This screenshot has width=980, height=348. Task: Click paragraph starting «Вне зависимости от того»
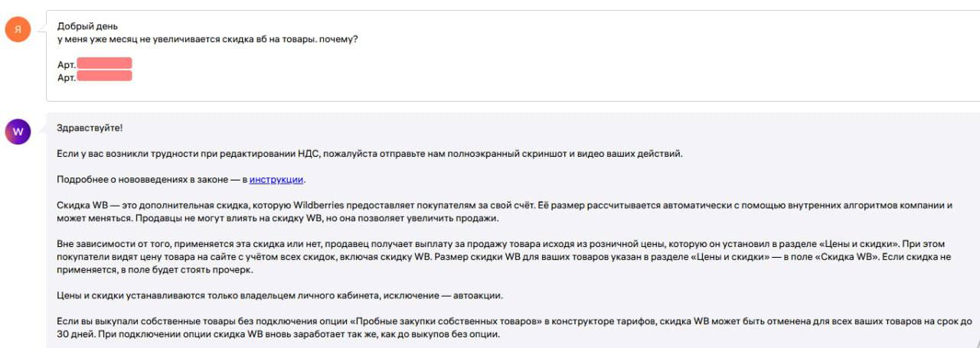[508, 257]
